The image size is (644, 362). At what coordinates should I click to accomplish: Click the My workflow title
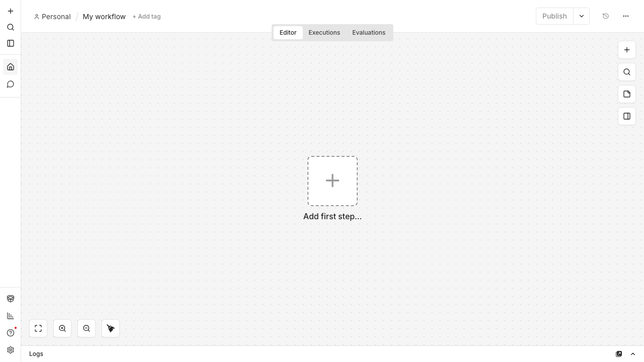104,17
